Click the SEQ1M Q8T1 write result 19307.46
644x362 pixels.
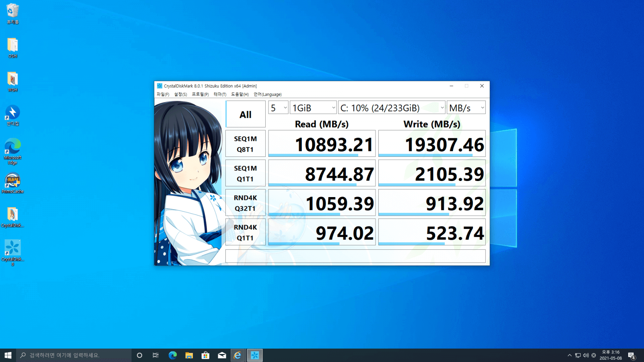432,144
